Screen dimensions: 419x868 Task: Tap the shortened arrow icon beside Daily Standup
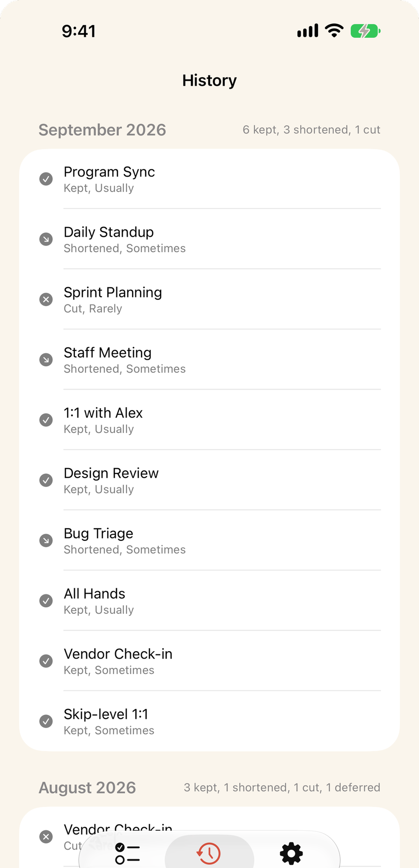(46, 239)
